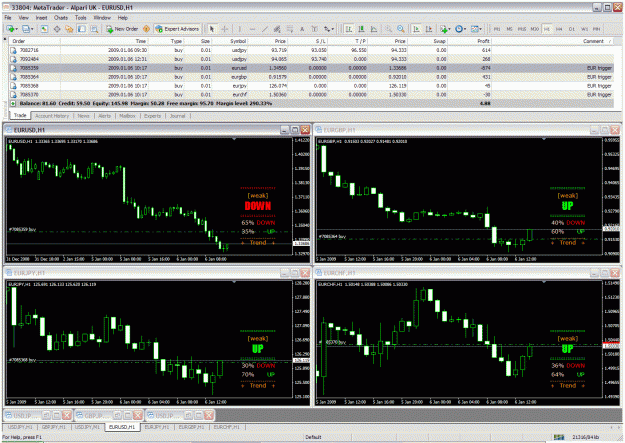625x443 pixels.
Task: Click the New Order button
Action: [122, 29]
